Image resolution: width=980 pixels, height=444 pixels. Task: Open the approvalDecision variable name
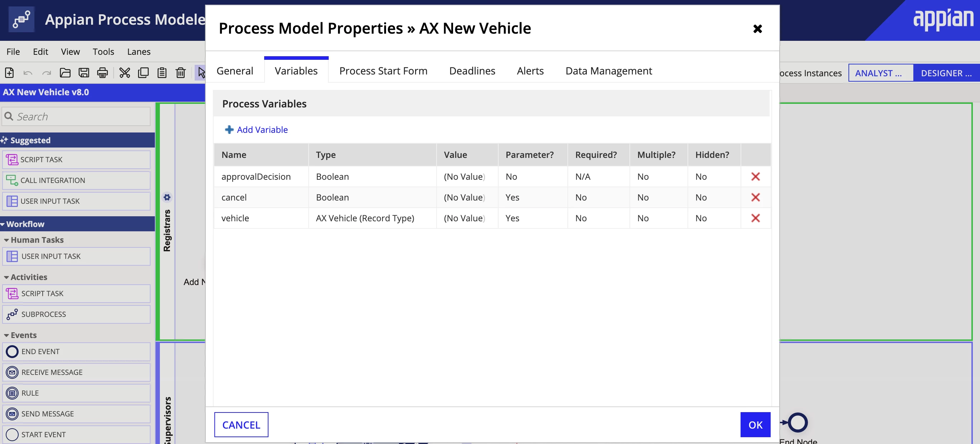pyautogui.click(x=256, y=177)
